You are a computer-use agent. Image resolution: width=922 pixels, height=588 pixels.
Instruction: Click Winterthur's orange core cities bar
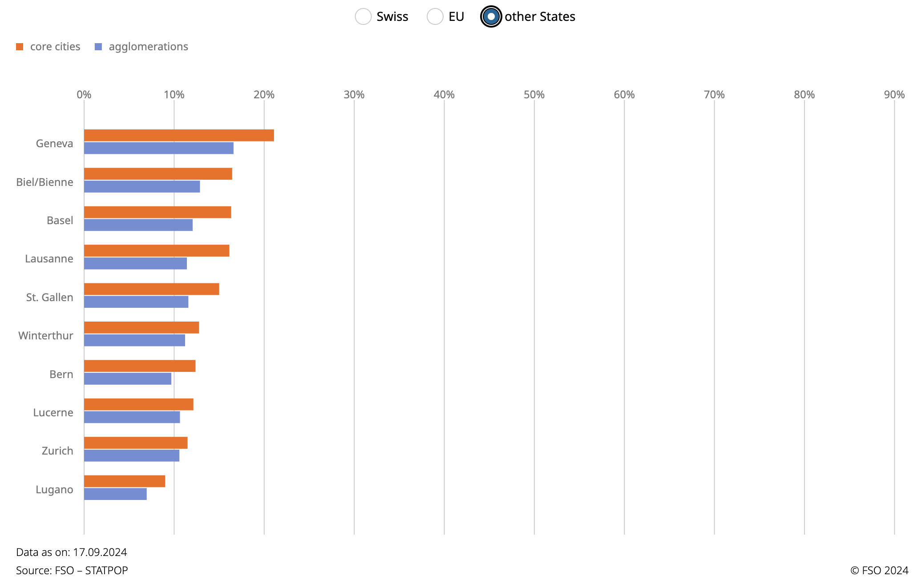point(142,328)
